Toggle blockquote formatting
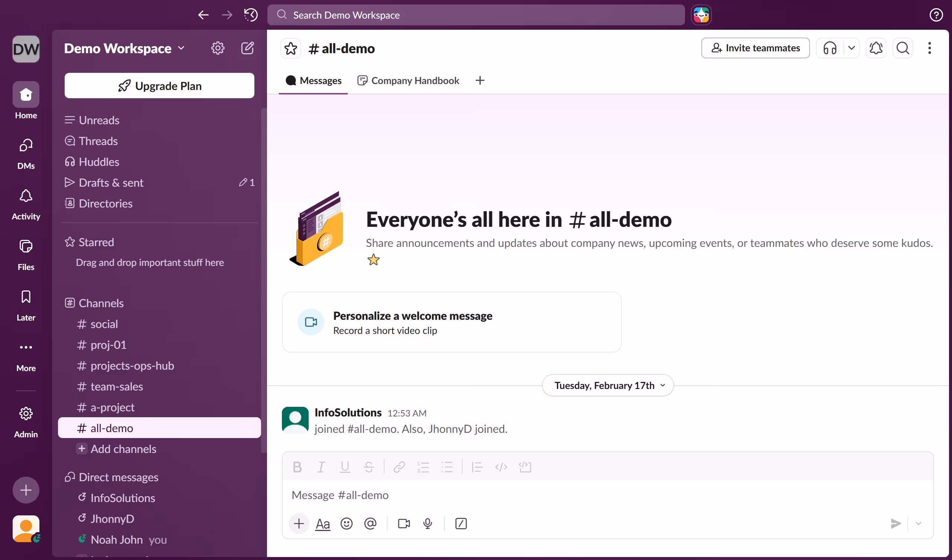 pyautogui.click(x=477, y=467)
